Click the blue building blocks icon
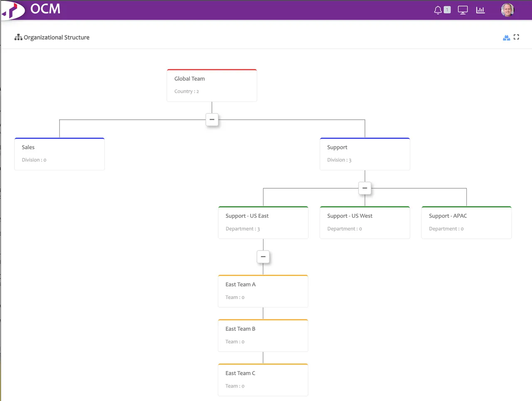The height and width of the screenshot is (401, 532). click(x=506, y=37)
